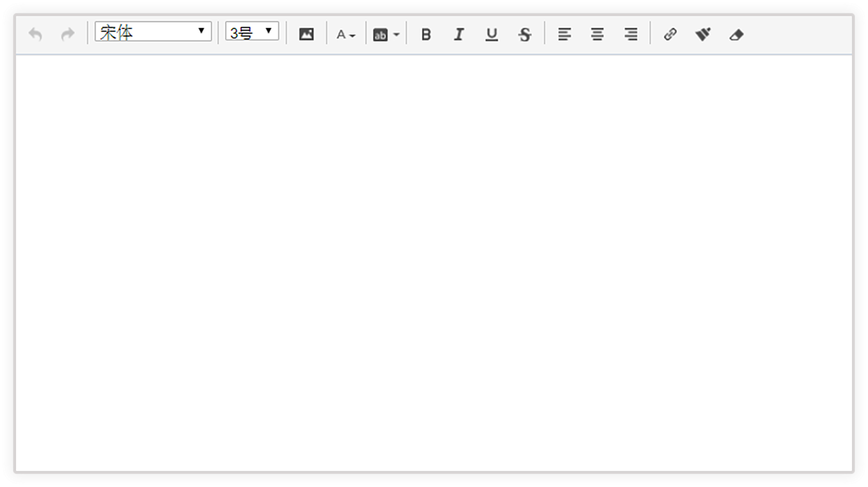This screenshot has height=487, width=868.
Task: Click the redo arrow icon
Action: point(68,34)
